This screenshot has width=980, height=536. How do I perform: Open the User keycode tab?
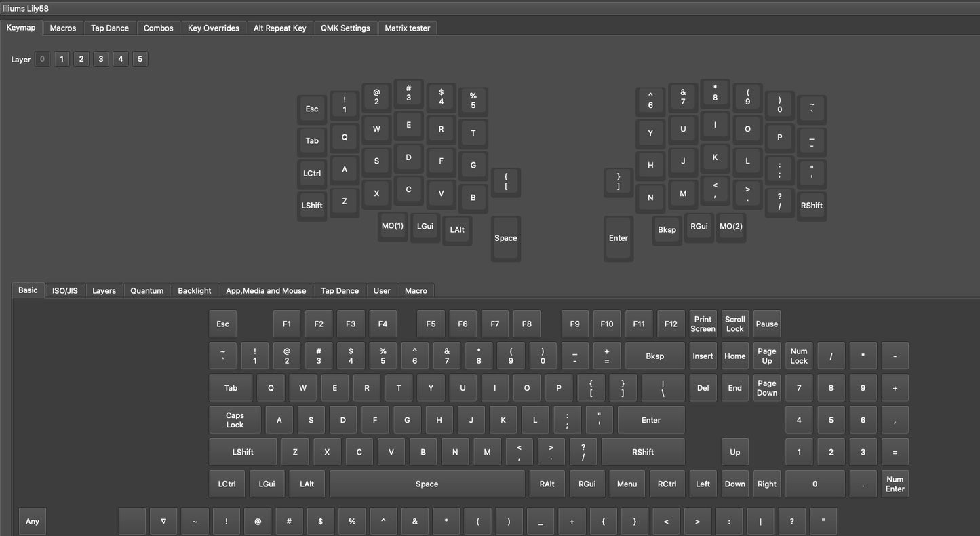382,290
